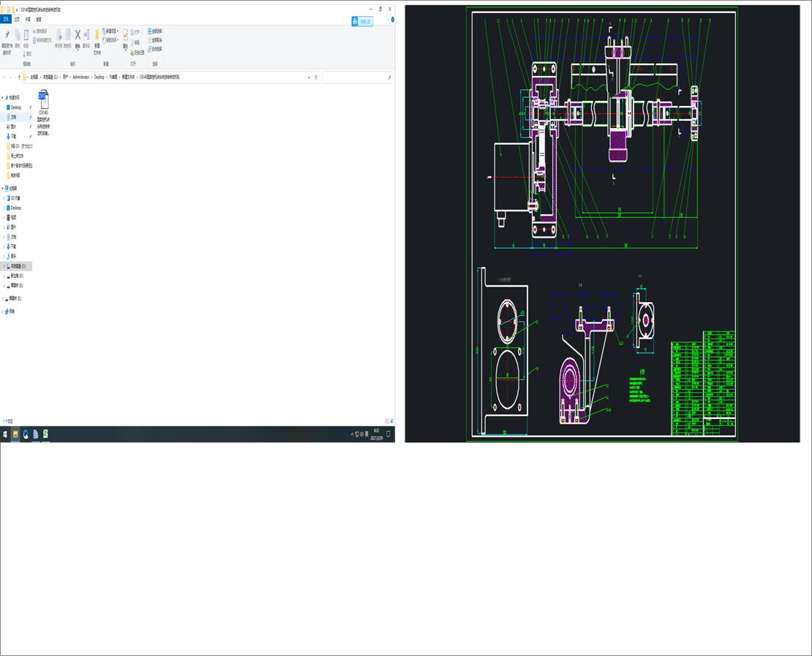Click Desktop breadcrumb in address bar
The height and width of the screenshot is (656, 812).
coord(99,77)
